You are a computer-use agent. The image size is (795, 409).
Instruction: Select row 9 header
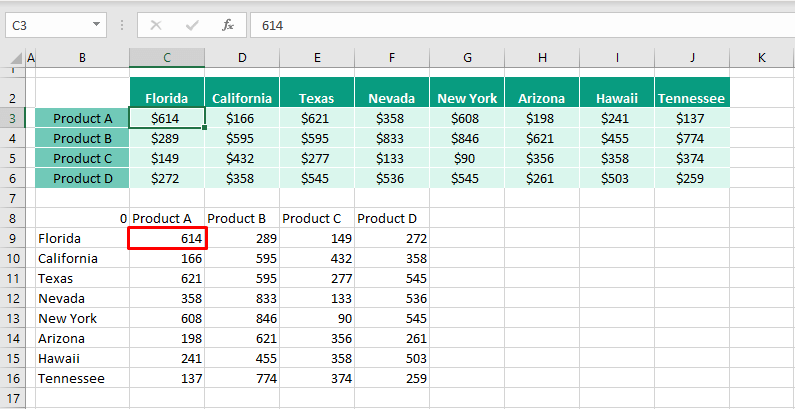click(12, 238)
